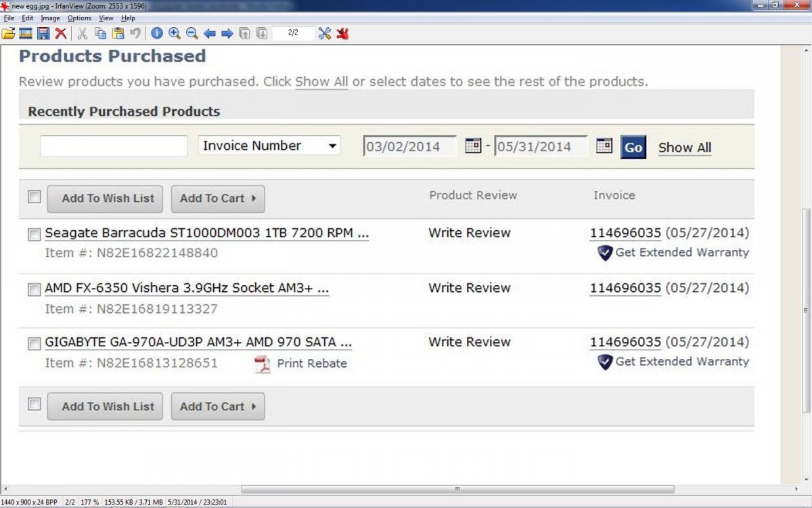Go to next image with right arrow
Viewport: 812px width, 508px height.
pos(227,33)
